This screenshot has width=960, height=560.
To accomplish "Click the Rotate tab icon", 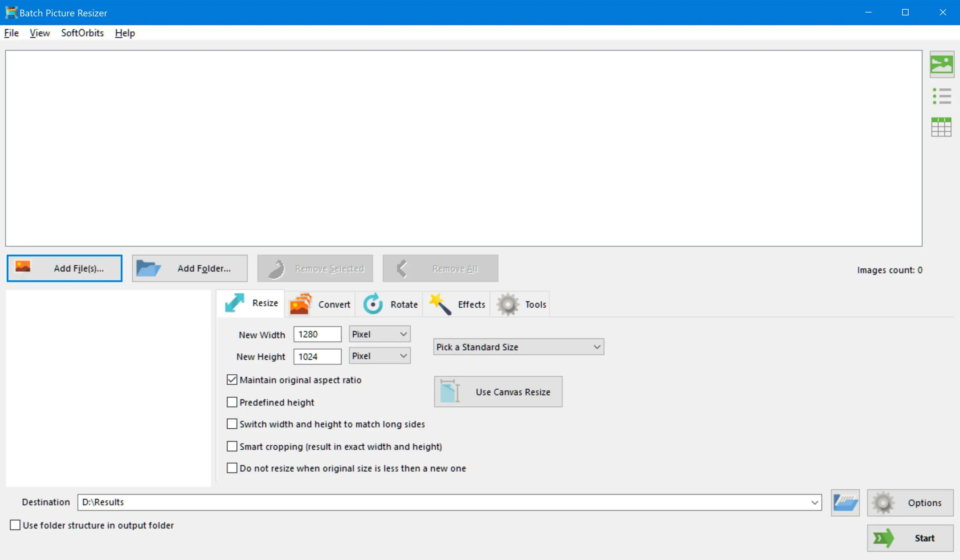I will (372, 303).
